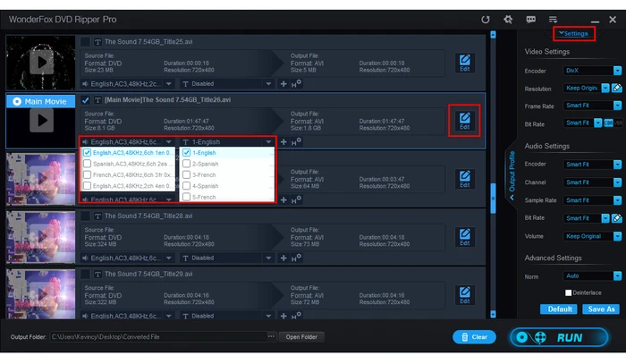
Task: Toggle CBR video bit rate mode
Action: click(x=608, y=123)
